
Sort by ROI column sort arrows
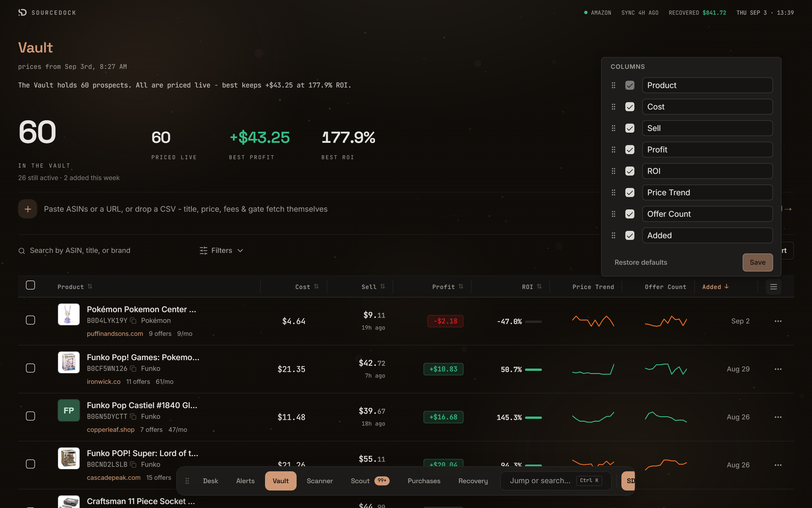tap(539, 286)
